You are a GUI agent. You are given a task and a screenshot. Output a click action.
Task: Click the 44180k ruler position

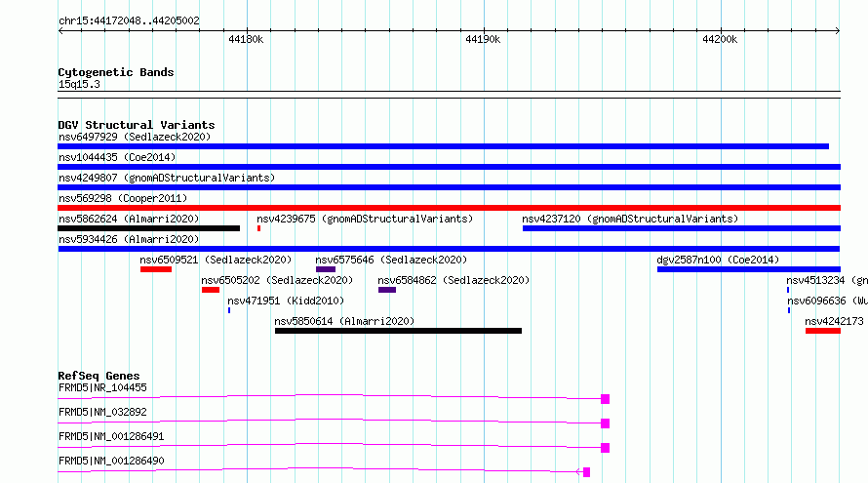[x=246, y=39]
